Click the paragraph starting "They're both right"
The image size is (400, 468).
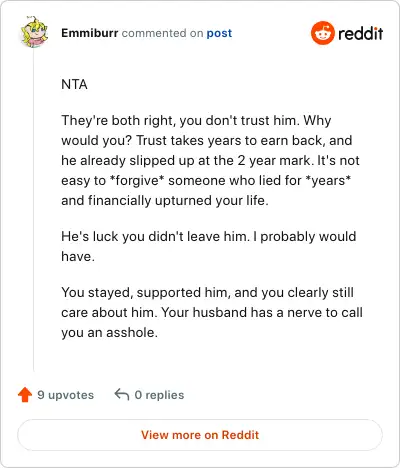pos(210,160)
